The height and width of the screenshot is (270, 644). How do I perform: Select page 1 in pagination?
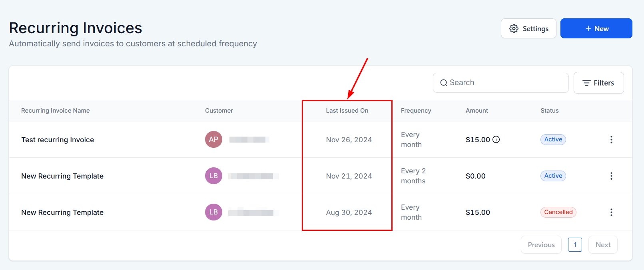tap(575, 245)
